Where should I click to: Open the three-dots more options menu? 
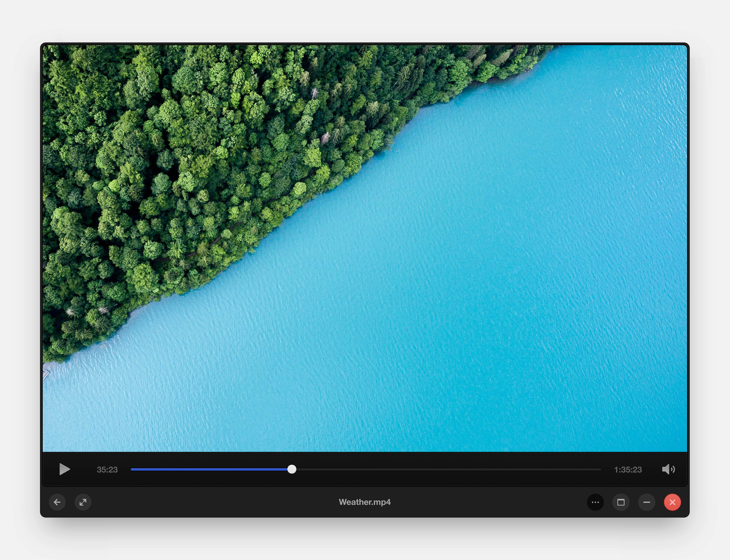pyautogui.click(x=595, y=502)
